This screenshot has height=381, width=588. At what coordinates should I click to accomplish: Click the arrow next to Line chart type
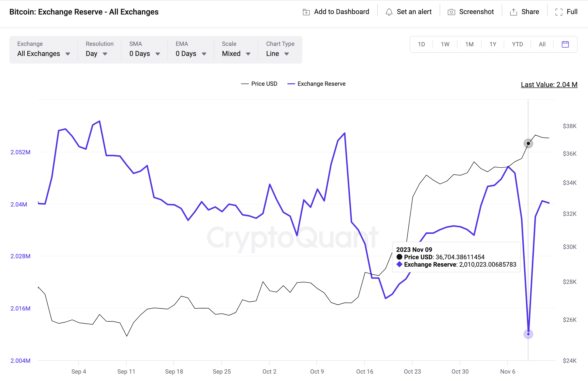pyautogui.click(x=287, y=54)
